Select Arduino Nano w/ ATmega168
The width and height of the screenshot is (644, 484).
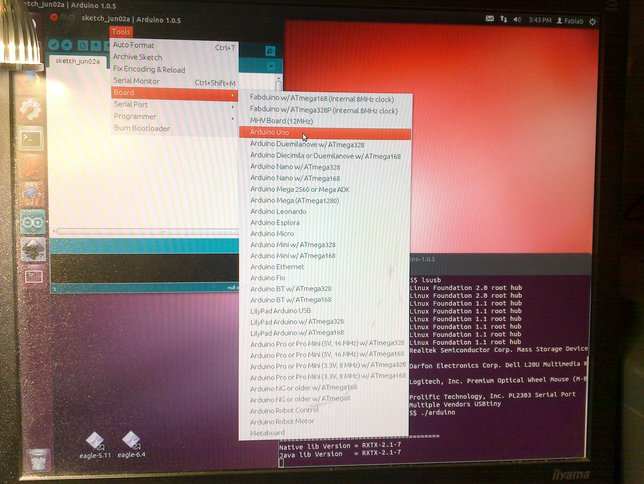click(325, 178)
